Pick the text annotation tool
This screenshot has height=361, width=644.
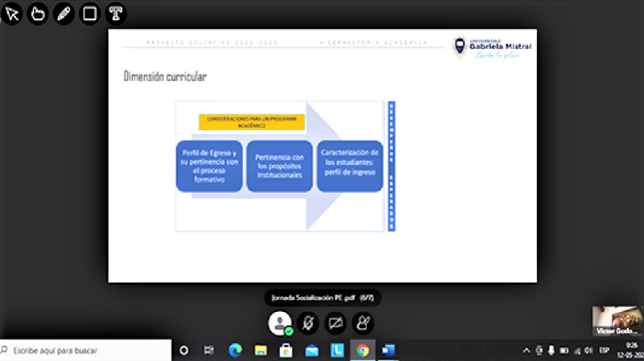click(115, 14)
